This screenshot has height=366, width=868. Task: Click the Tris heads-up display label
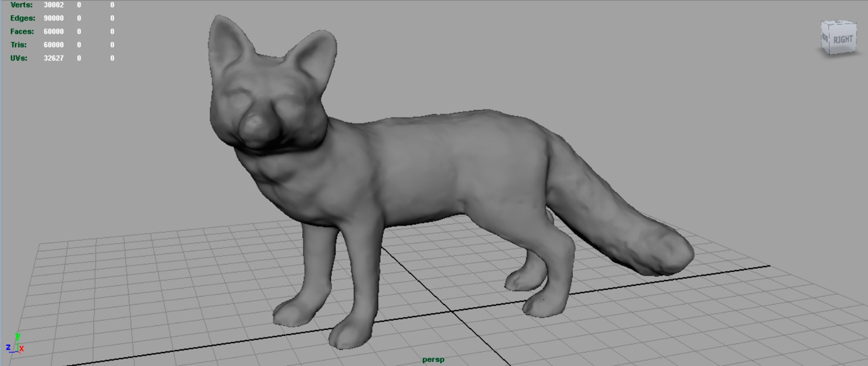click(x=19, y=45)
